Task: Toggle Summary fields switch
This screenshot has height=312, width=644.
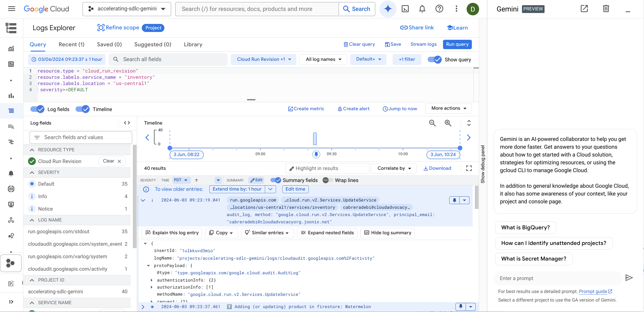Action: 276,180
